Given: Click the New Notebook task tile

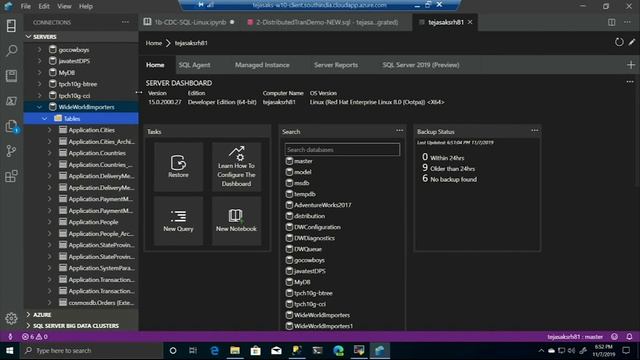Looking at the screenshot, I should coord(236,221).
